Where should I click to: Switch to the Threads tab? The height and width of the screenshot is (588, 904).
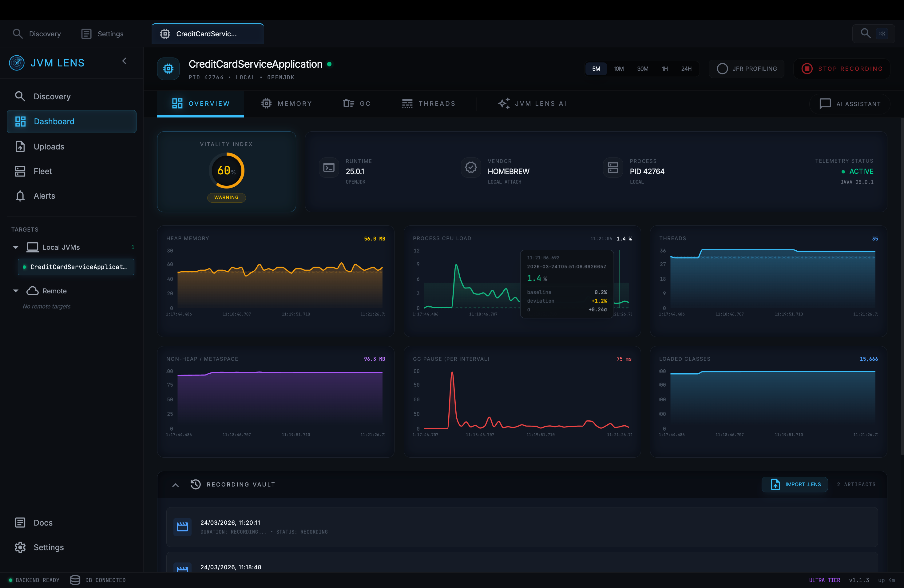(x=428, y=104)
